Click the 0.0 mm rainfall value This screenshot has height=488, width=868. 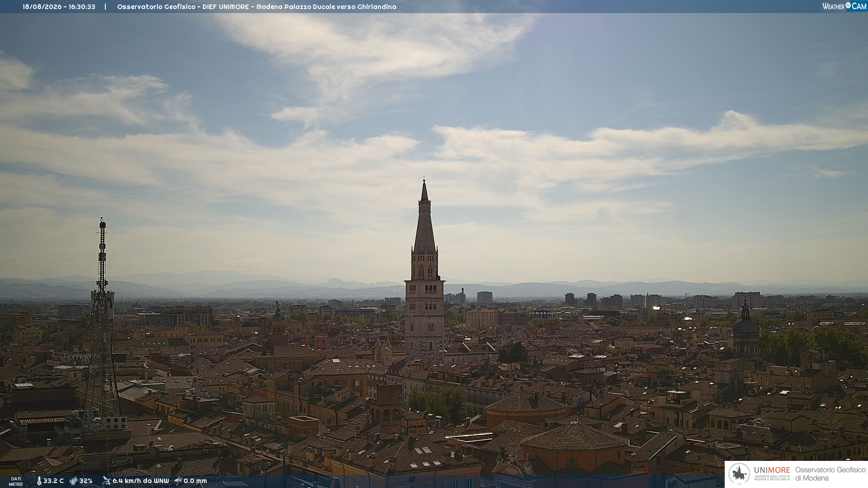point(195,481)
